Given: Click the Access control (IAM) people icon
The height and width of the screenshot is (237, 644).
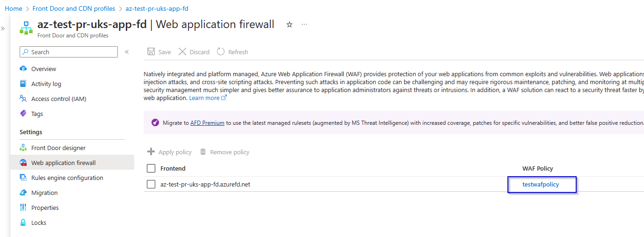Looking at the screenshot, I should pos(23,99).
